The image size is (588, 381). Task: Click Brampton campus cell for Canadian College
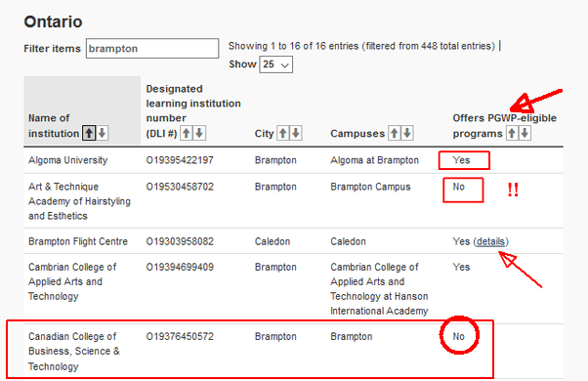click(352, 336)
